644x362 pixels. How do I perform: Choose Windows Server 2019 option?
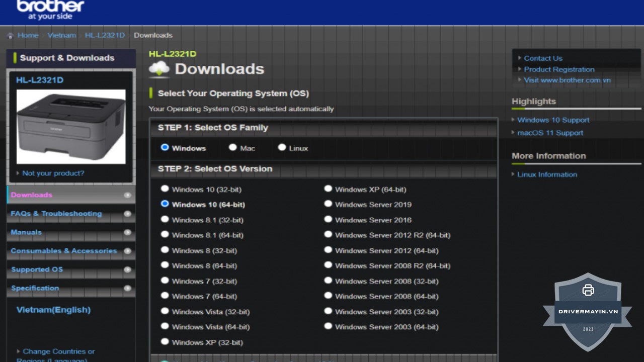[328, 204]
